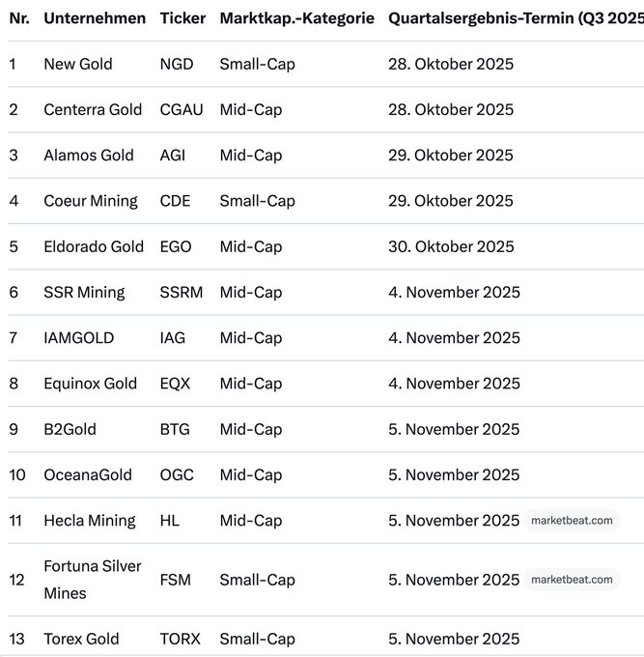Click the SSRM ticker cell
The width and height of the screenshot is (644, 657).
(x=182, y=292)
